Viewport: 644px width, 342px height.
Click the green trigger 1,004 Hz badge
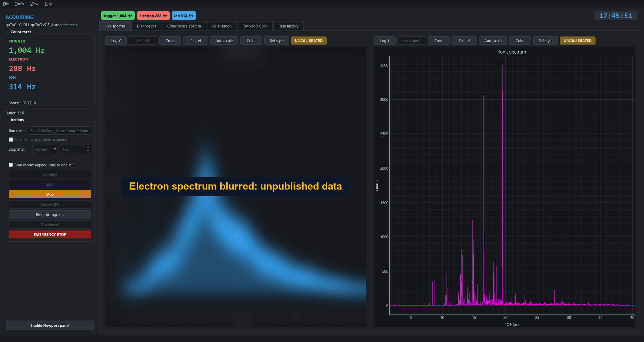(118, 16)
